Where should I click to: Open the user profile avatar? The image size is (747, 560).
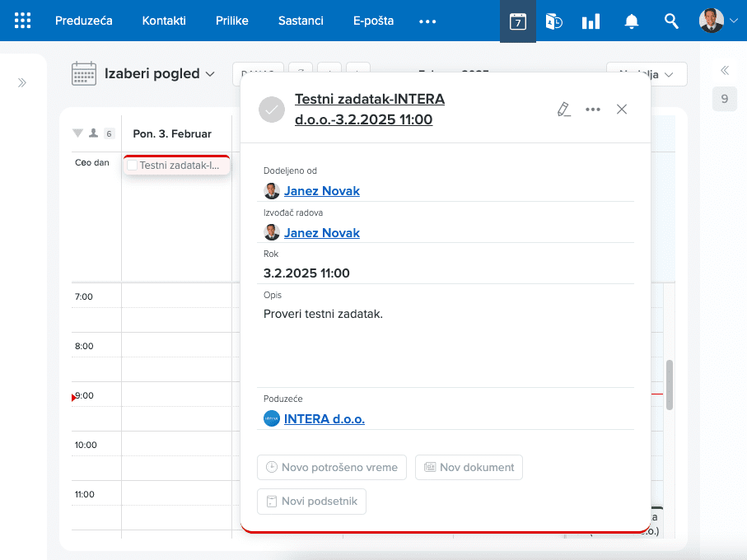tap(712, 21)
